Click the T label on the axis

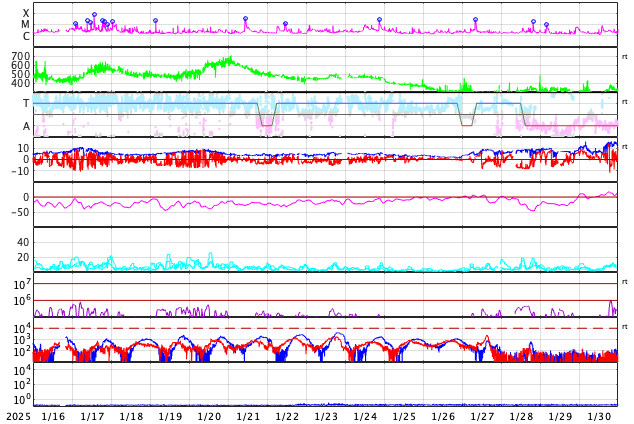(26, 103)
